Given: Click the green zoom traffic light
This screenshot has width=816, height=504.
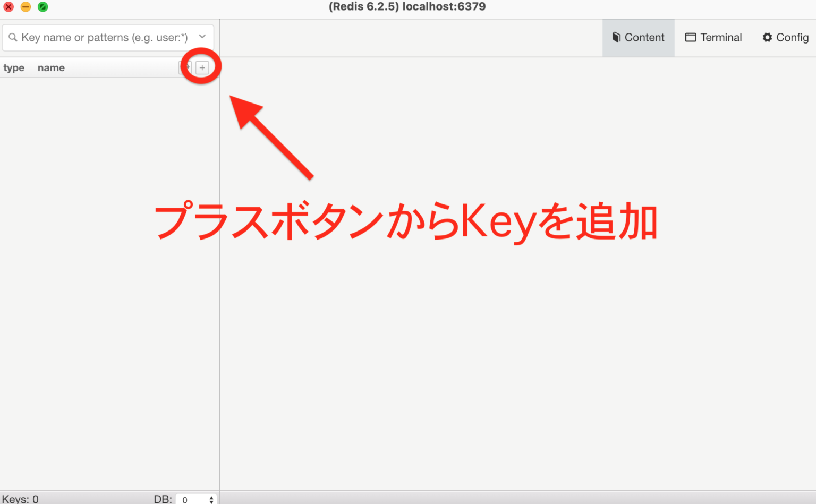Looking at the screenshot, I should 42,7.
